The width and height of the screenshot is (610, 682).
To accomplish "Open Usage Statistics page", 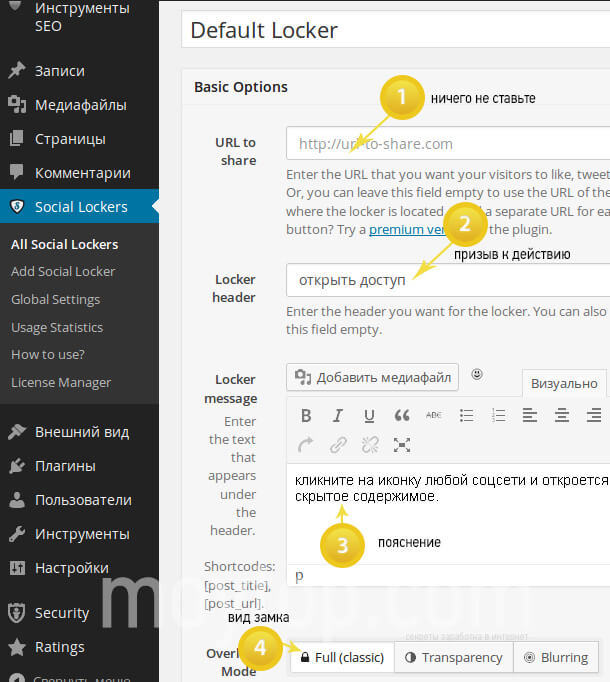I will (57, 327).
